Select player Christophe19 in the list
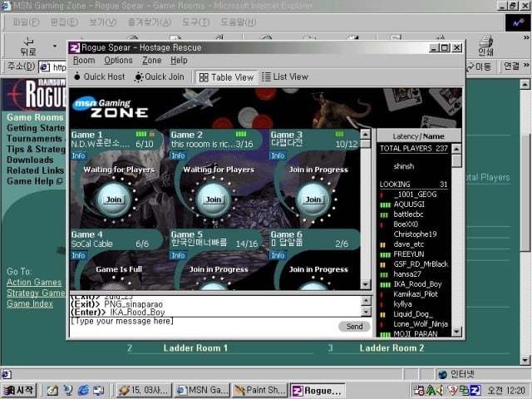The height and width of the screenshot is (399, 532). [x=415, y=234]
